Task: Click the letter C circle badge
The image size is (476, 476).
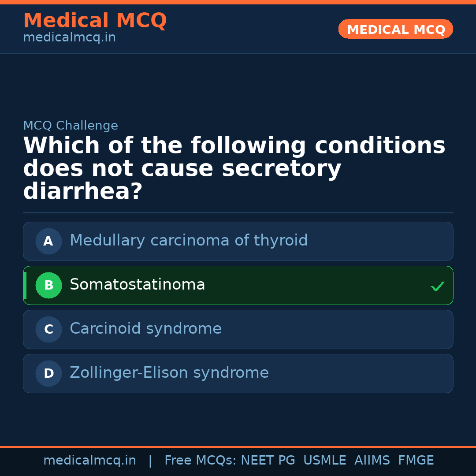Action: pos(48,329)
